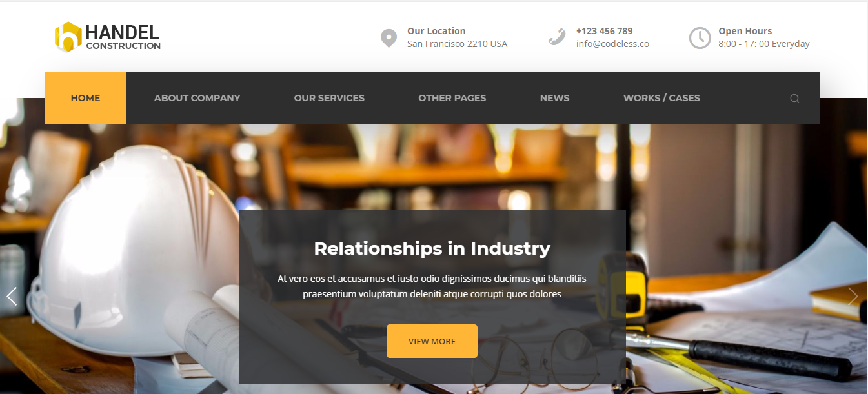Click the View More button

pyautogui.click(x=432, y=341)
